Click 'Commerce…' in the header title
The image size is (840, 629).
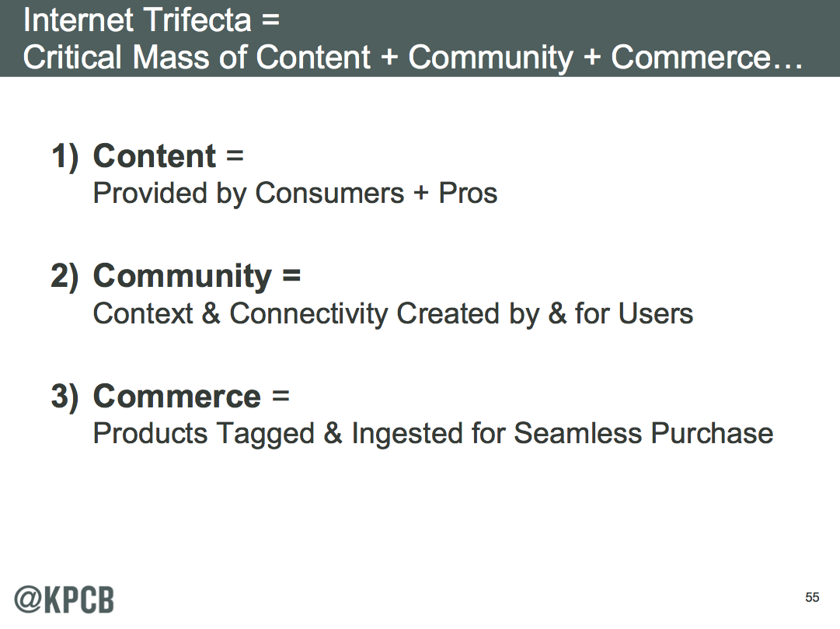click(x=707, y=57)
